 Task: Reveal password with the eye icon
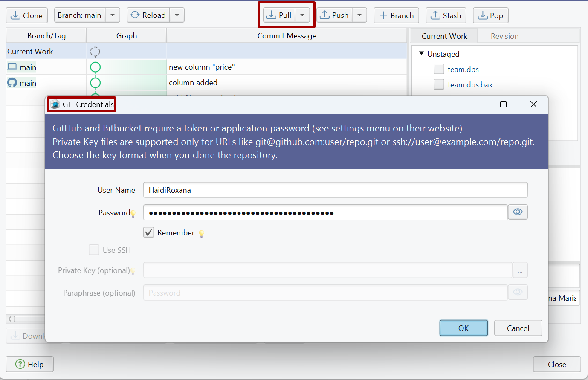pyautogui.click(x=518, y=212)
